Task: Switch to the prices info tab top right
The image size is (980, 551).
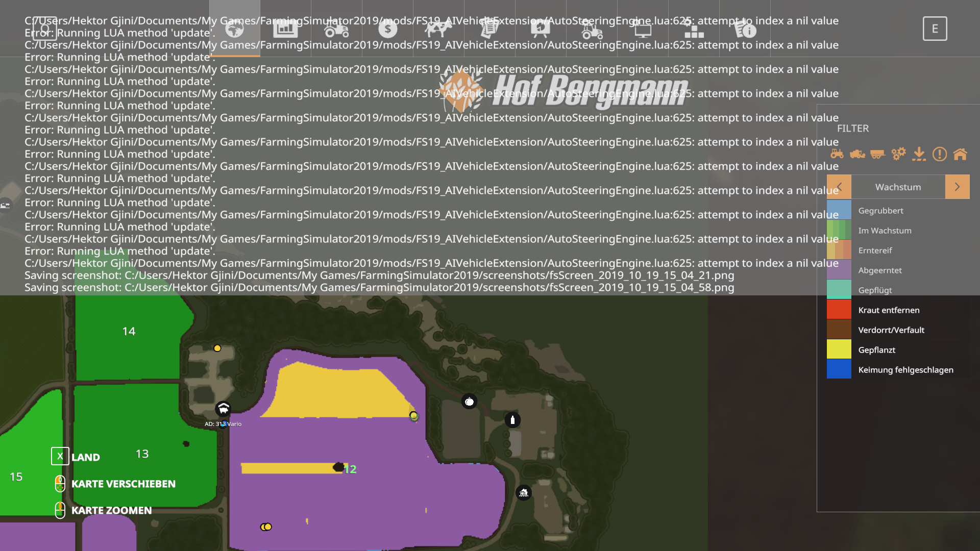Action: click(745, 29)
